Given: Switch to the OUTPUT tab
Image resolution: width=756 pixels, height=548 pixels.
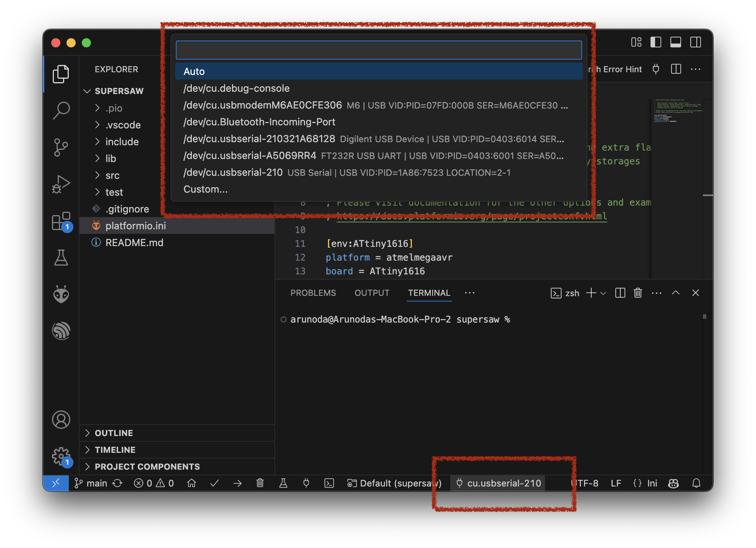Looking at the screenshot, I should coord(372,293).
